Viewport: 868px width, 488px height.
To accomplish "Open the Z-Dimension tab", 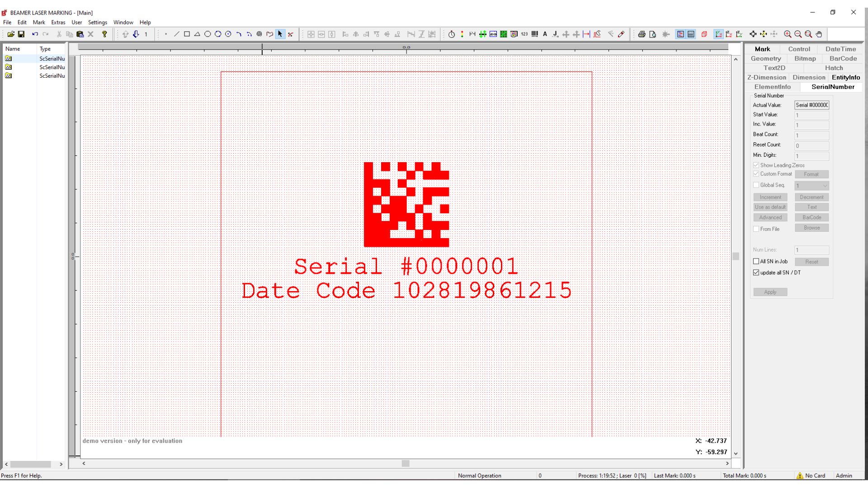I will click(767, 77).
